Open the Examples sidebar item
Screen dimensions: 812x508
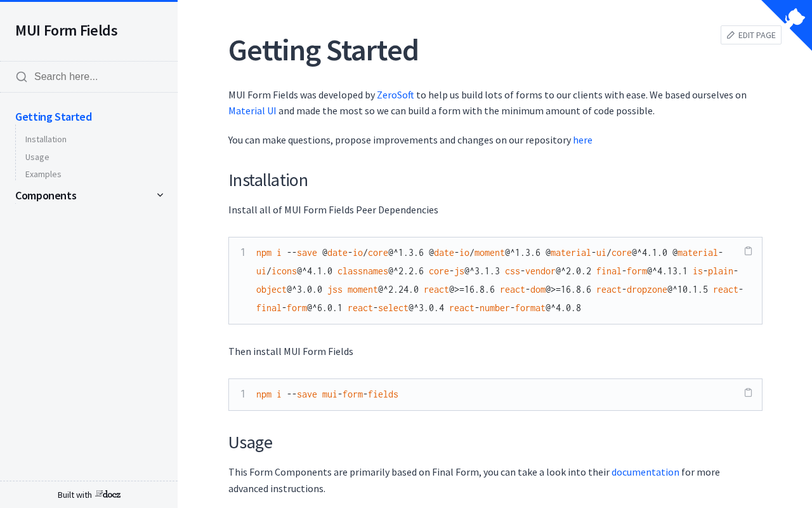pyautogui.click(x=43, y=174)
